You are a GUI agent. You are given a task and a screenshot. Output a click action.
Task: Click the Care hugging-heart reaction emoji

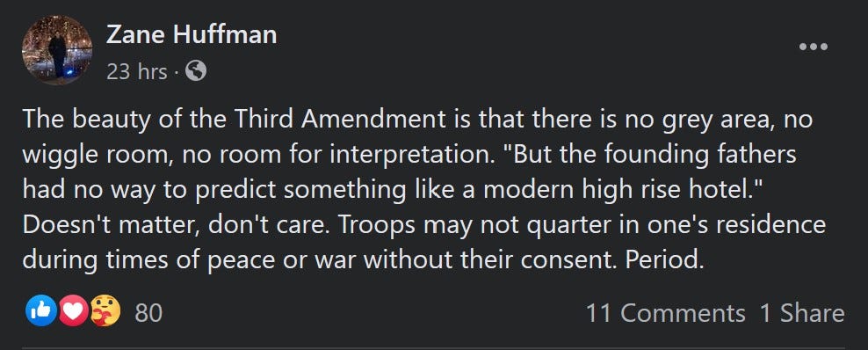(x=105, y=310)
